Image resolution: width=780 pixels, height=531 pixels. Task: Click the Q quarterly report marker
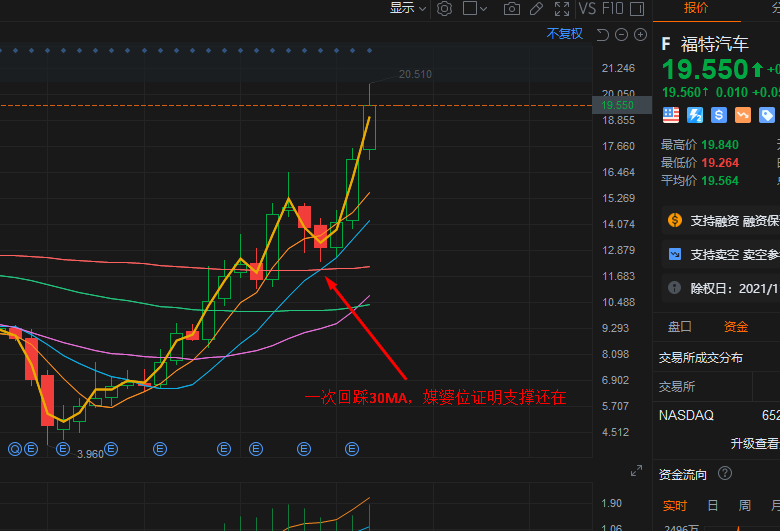pyautogui.click(x=15, y=449)
